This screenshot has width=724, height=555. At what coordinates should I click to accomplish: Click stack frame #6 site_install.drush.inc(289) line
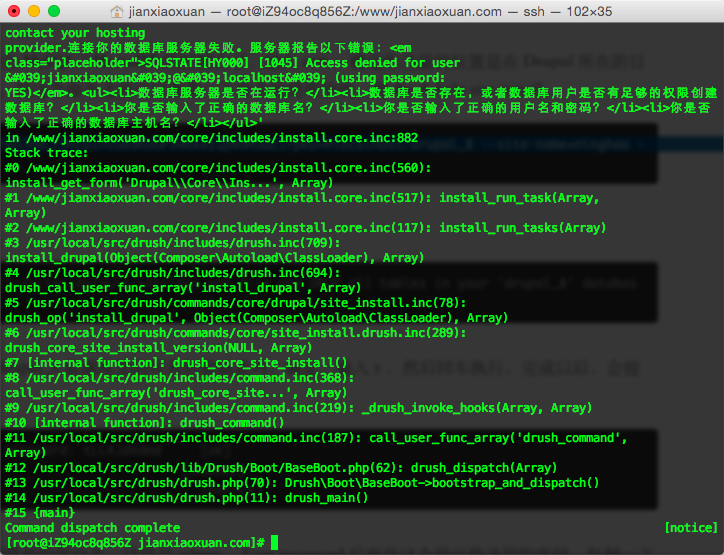[x=235, y=333]
